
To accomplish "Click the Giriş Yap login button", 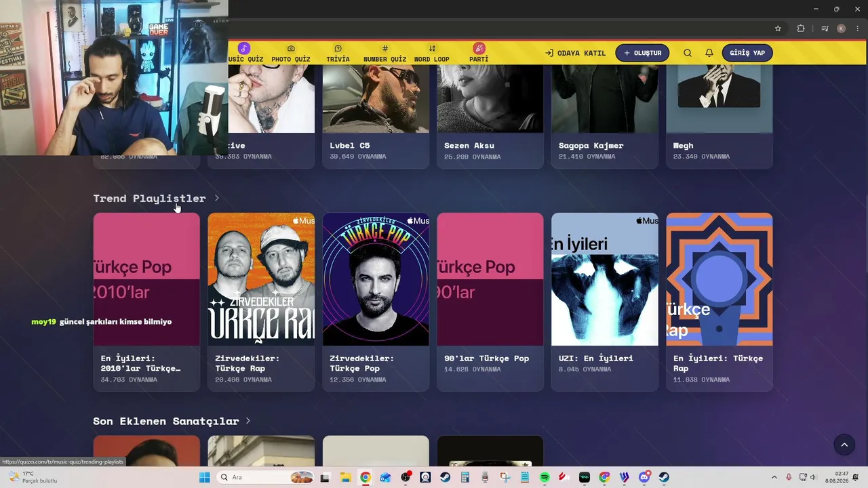I will click(747, 53).
